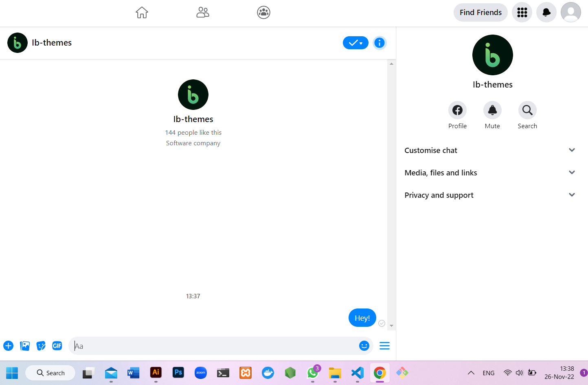Open Adobe Illustrator from taskbar

coord(156,373)
